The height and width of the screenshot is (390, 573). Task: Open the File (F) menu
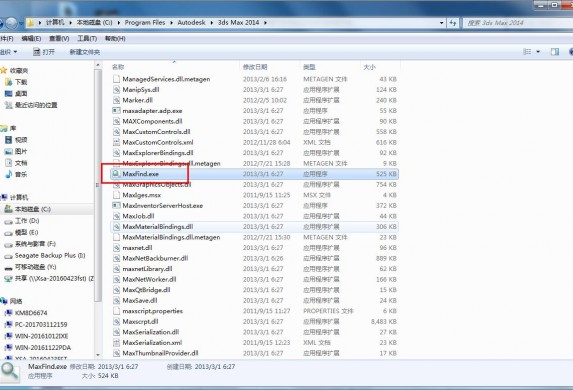tap(6, 38)
